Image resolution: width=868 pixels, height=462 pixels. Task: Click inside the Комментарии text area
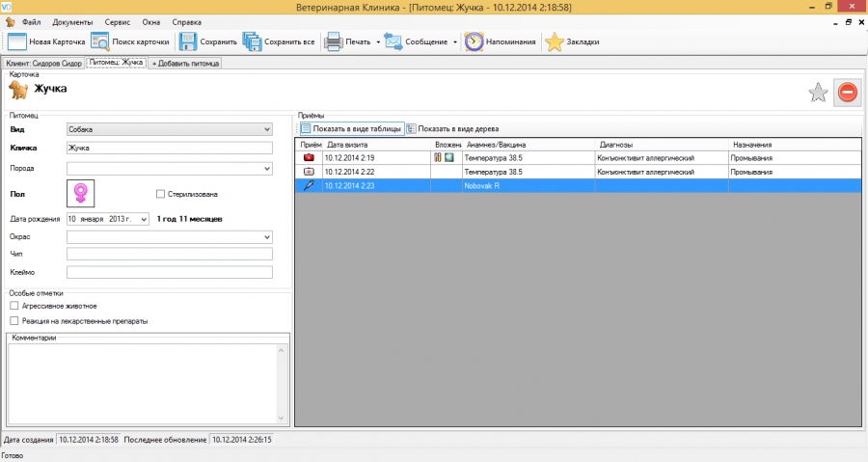[142, 384]
